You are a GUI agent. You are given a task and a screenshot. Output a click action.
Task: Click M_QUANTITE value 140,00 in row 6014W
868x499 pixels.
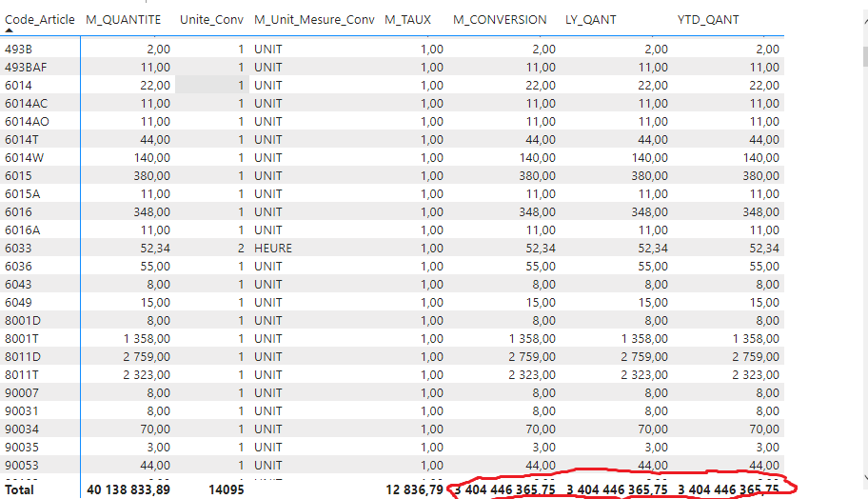pos(151,158)
